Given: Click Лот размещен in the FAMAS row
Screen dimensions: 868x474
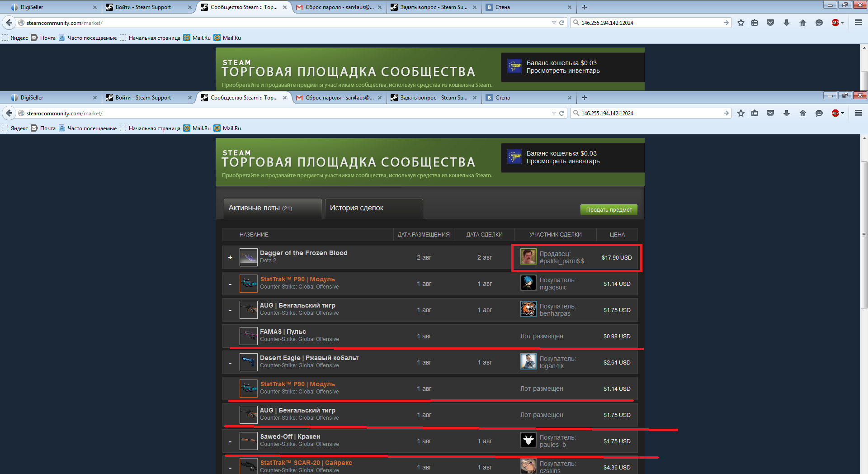Looking at the screenshot, I should 542,336.
